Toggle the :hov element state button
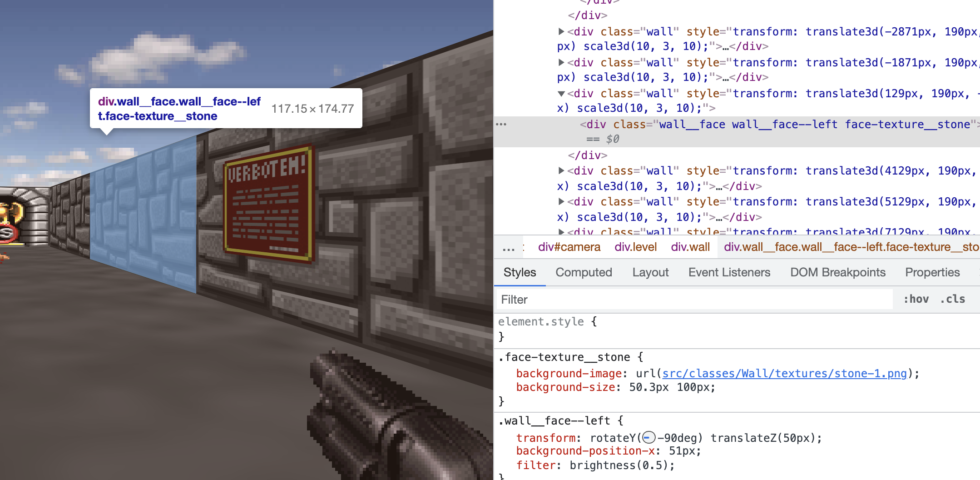 [x=916, y=299]
